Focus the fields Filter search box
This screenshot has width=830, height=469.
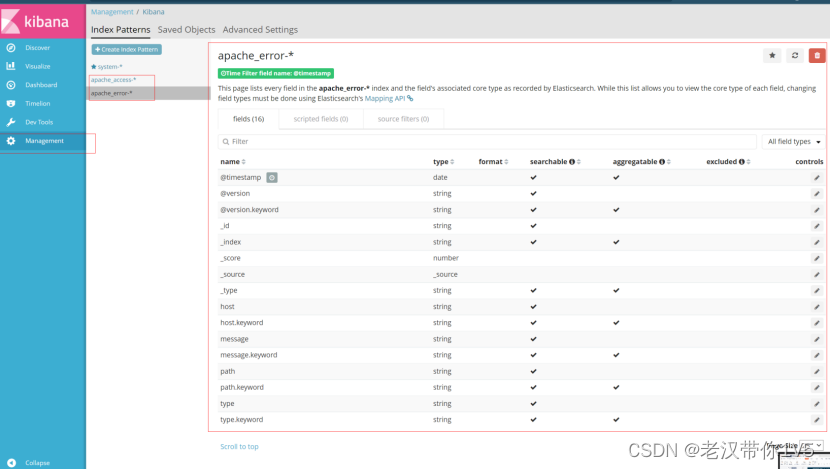487,141
